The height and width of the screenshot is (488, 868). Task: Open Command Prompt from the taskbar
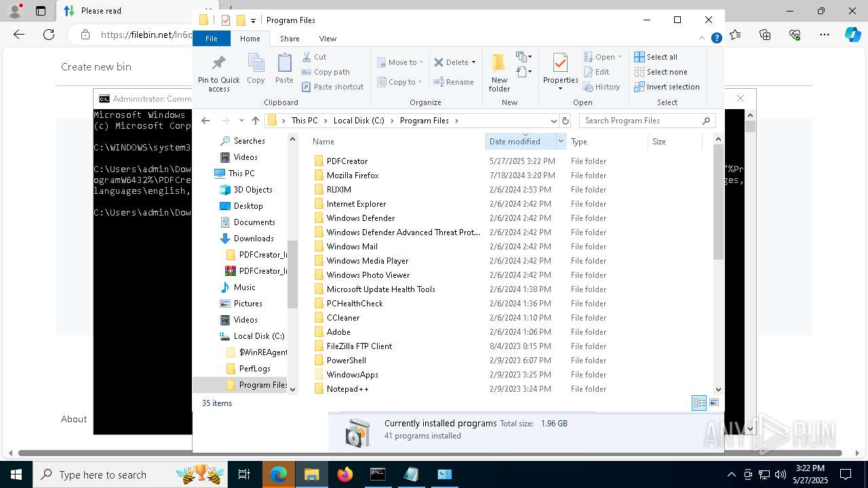tap(378, 474)
